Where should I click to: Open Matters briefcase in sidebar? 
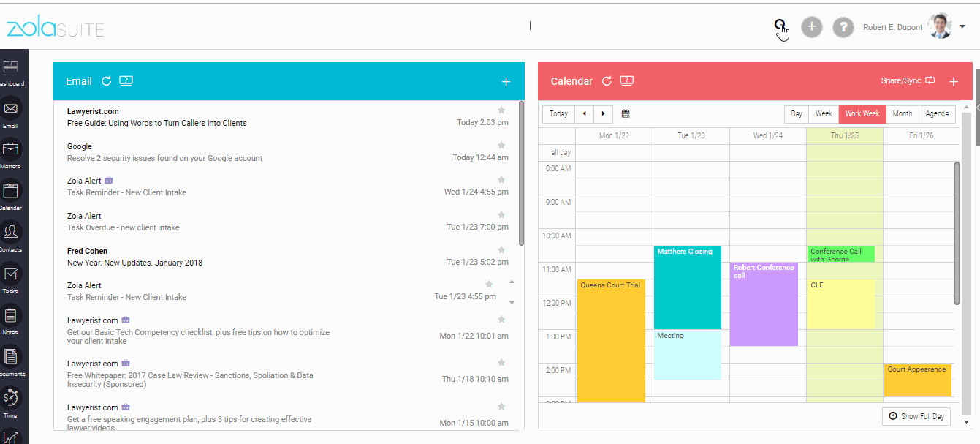click(x=11, y=154)
